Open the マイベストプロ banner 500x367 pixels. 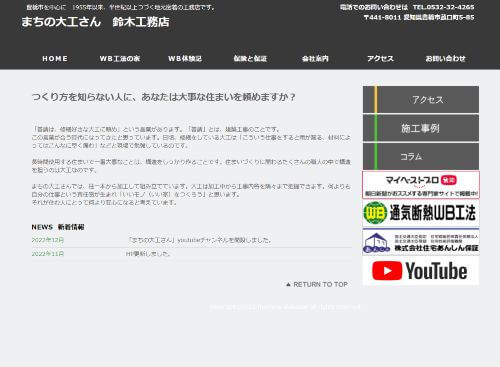pos(421,185)
